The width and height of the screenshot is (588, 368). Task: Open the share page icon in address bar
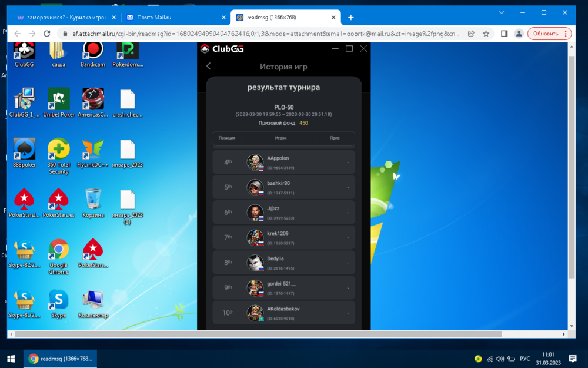472,34
